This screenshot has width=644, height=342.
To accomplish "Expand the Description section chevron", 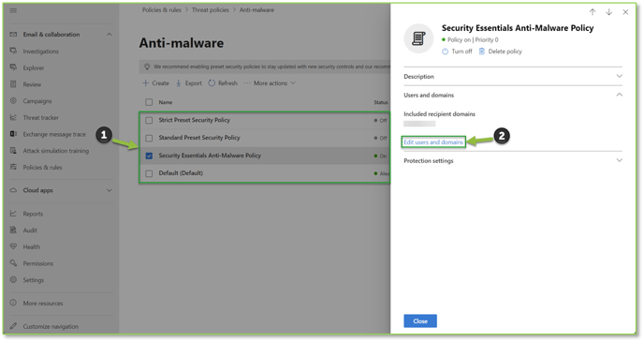I will (x=619, y=76).
